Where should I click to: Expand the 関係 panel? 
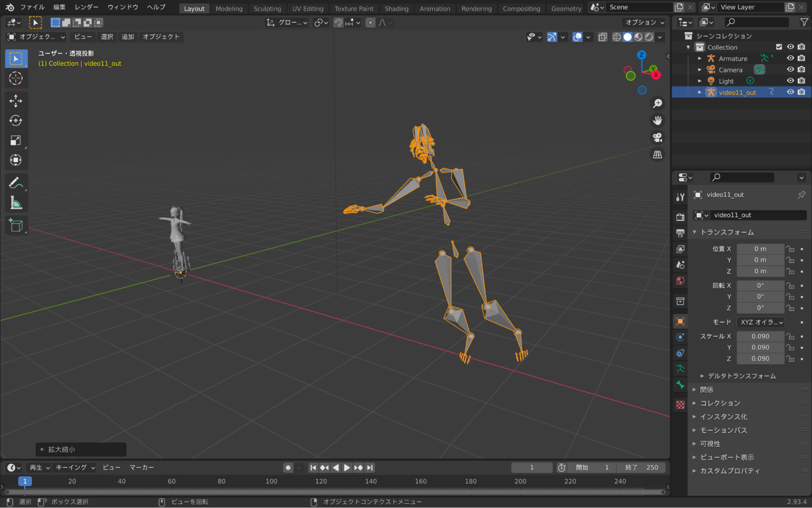tap(750, 390)
